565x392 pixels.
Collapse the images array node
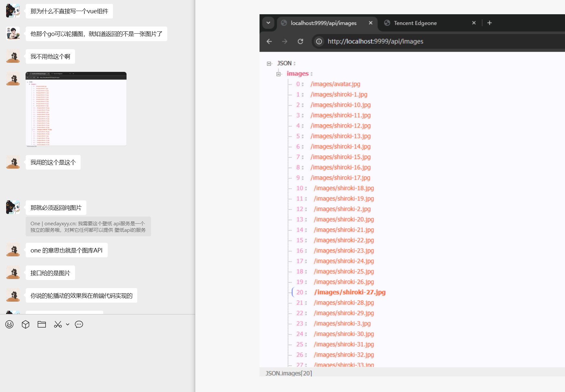coord(278,74)
